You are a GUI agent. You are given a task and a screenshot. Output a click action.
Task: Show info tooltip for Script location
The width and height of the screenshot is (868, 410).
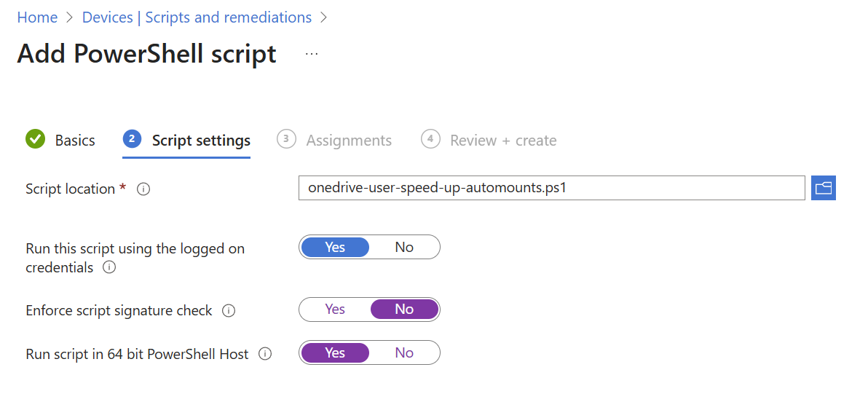(143, 189)
